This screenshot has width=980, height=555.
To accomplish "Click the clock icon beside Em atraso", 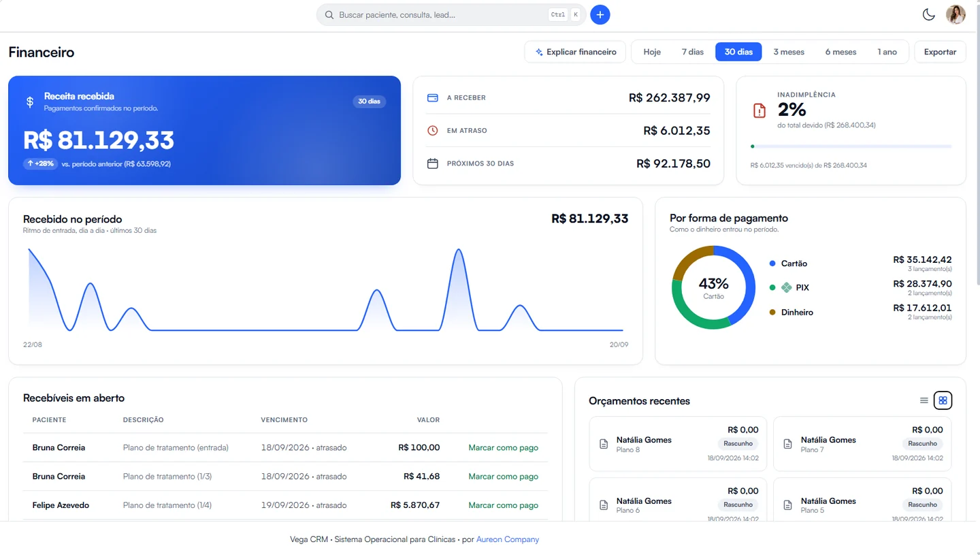I will [432, 130].
